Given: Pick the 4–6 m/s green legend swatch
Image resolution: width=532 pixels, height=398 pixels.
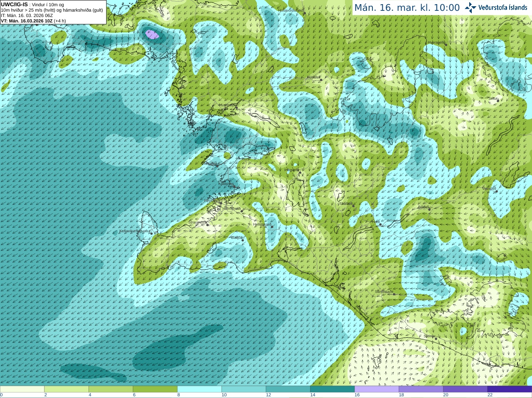Looking at the screenshot, I should point(111,389).
